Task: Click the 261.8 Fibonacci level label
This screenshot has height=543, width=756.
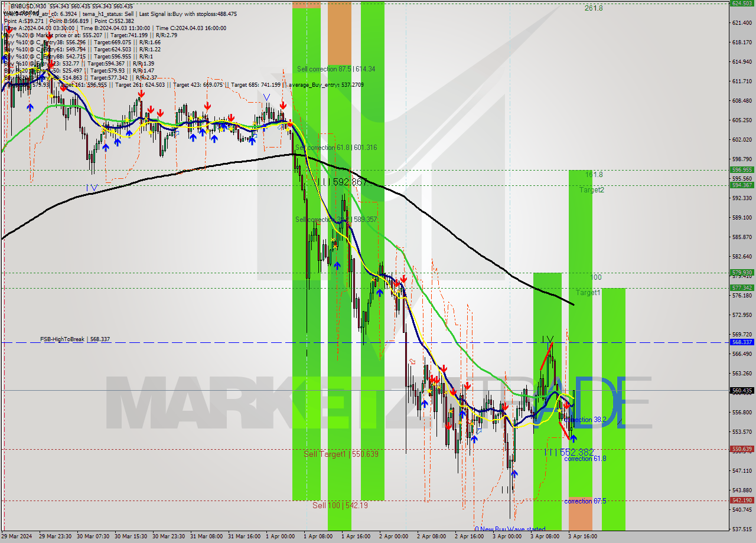Action: 594,8
